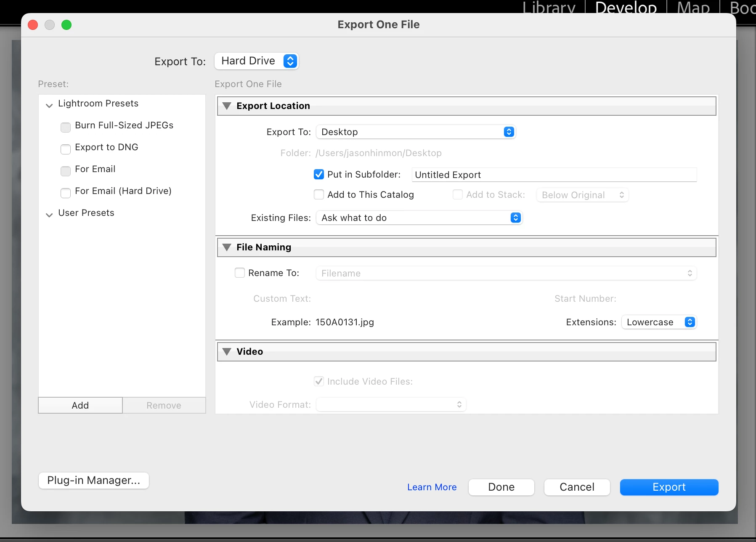Close the Export One File dialog
This screenshot has height=542, width=756.
point(33,25)
